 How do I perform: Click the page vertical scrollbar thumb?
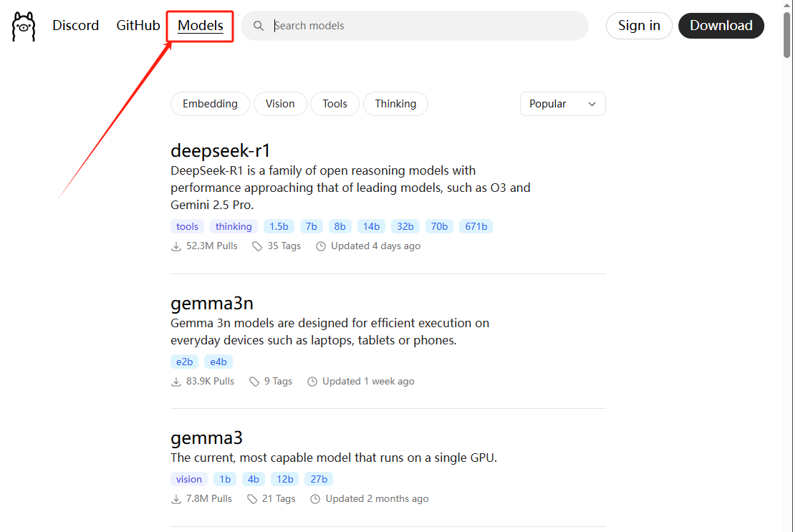tap(787, 35)
